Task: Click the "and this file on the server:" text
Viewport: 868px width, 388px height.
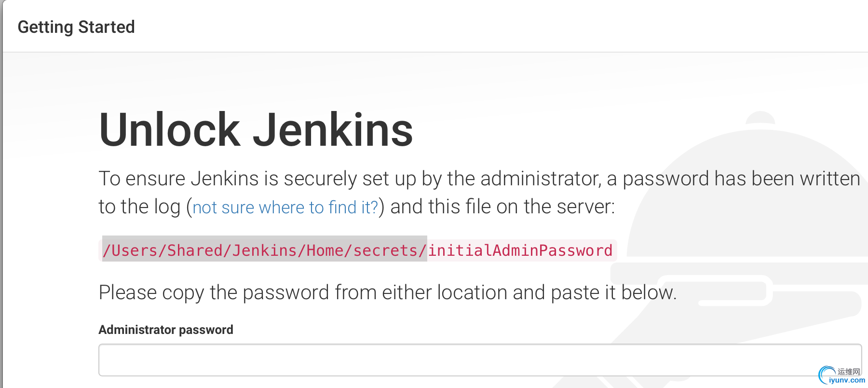Action: [x=502, y=207]
